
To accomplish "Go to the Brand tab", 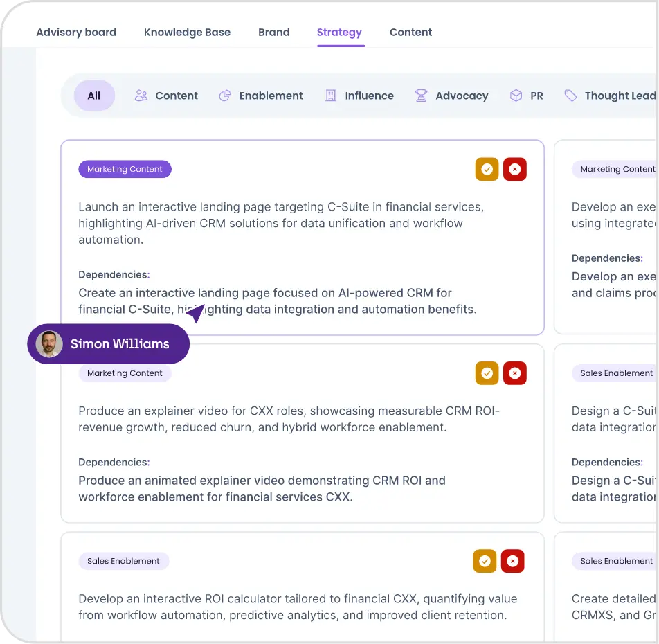I will click(x=274, y=32).
